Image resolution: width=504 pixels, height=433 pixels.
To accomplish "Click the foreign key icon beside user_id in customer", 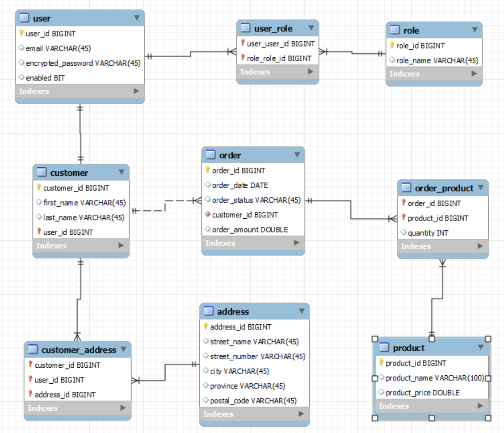I will pyautogui.click(x=38, y=232).
